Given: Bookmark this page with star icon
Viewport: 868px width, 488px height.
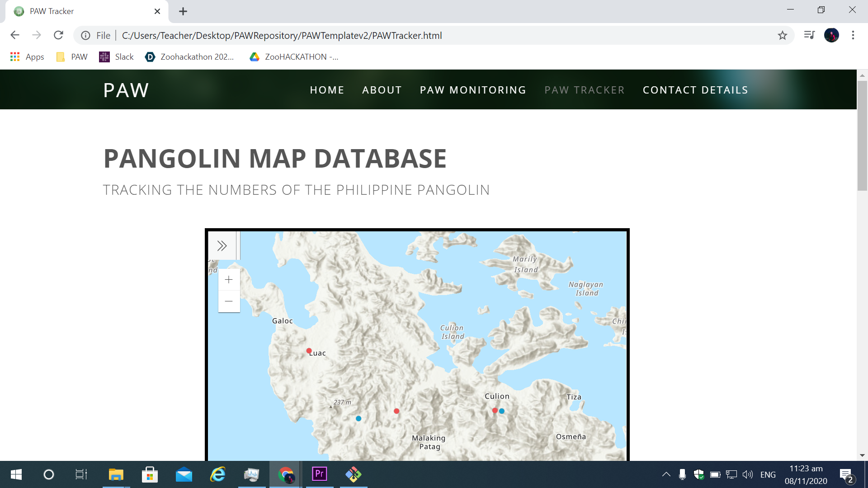Looking at the screenshot, I should point(783,35).
